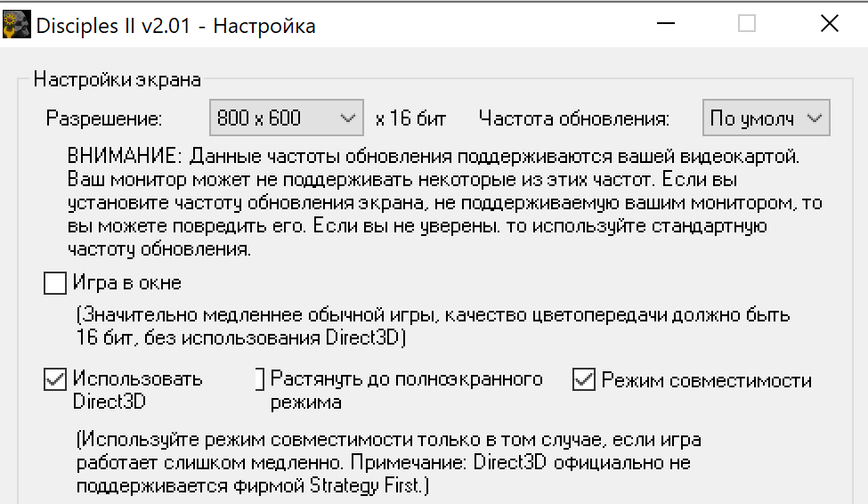Click the greyed-out maximize button
This screenshot has width=868, height=504.
point(747,24)
